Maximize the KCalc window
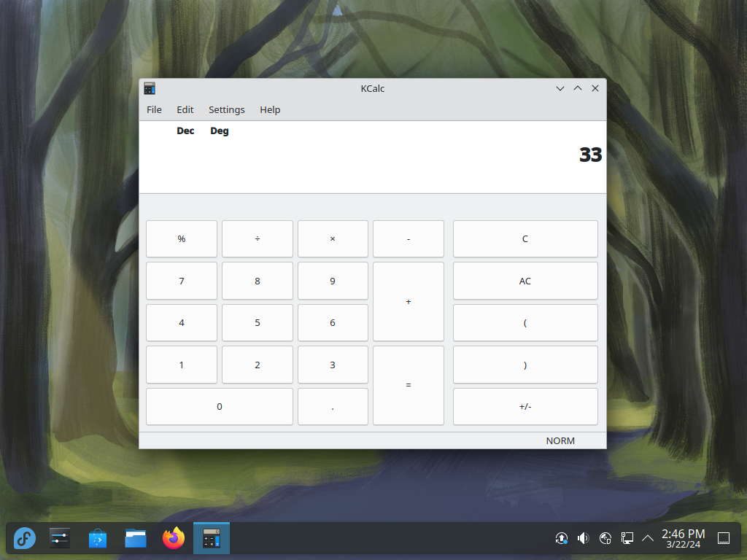This screenshot has height=560, width=747. tap(578, 88)
